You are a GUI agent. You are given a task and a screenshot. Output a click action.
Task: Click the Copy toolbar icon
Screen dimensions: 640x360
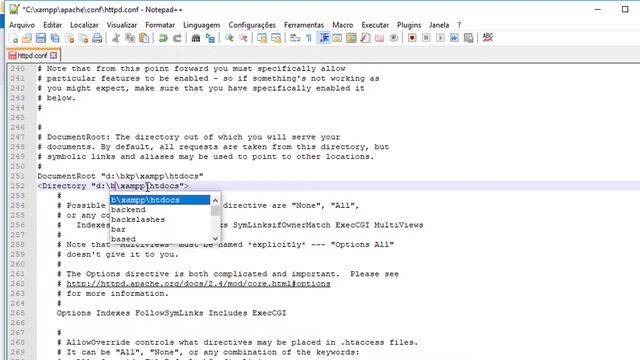click(130, 38)
